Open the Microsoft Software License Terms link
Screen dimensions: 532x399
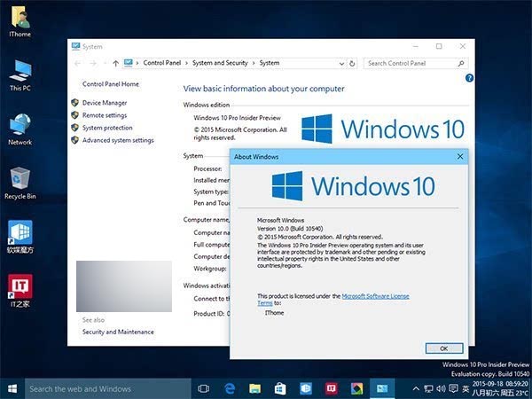pos(375,295)
